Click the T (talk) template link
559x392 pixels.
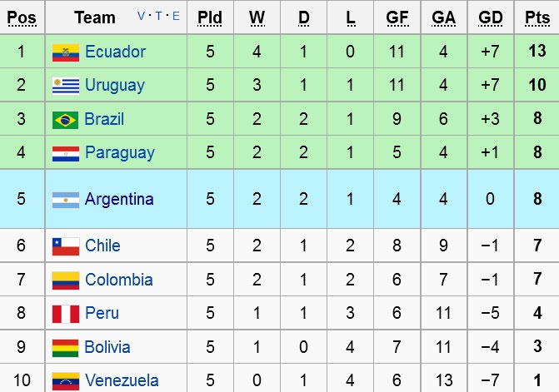click(x=157, y=16)
